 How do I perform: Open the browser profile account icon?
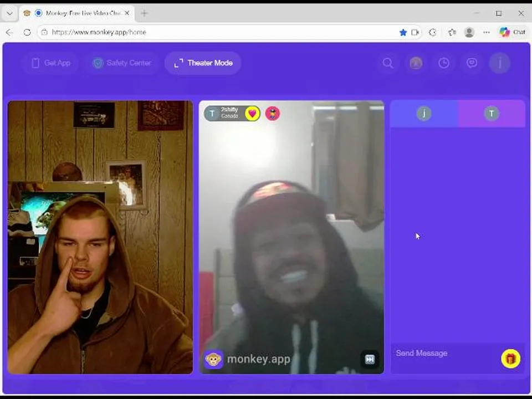click(x=469, y=33)
